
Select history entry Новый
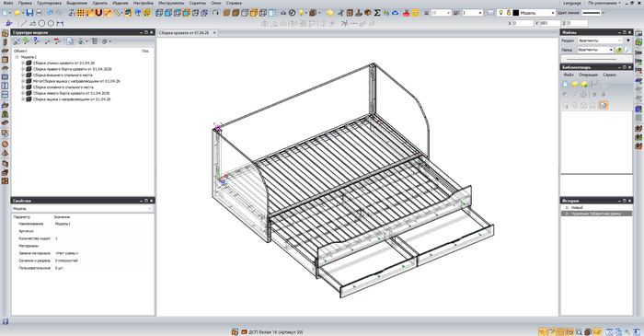(x=577, y=207)
